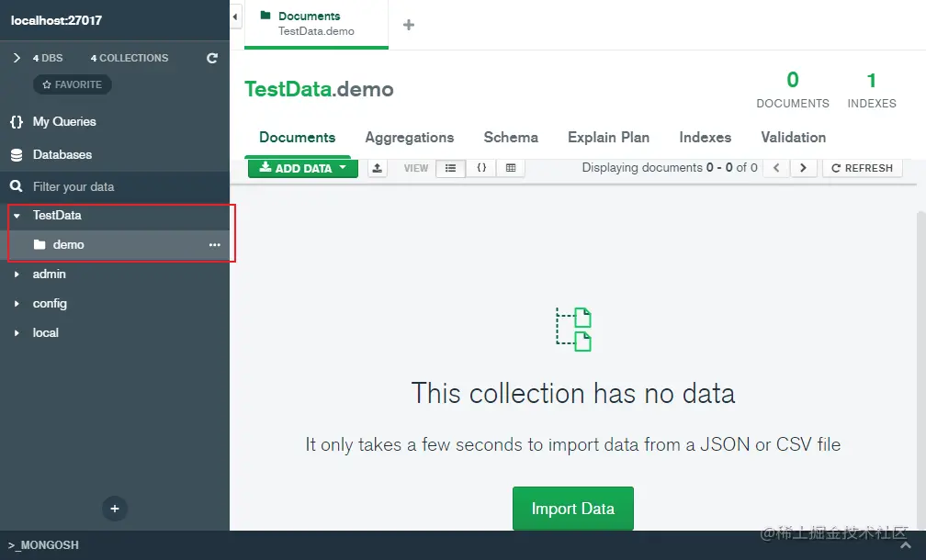The height and width of the screenshot is (560, 926).
Task: Open the Indexes tab
Action: click(706, 138)
